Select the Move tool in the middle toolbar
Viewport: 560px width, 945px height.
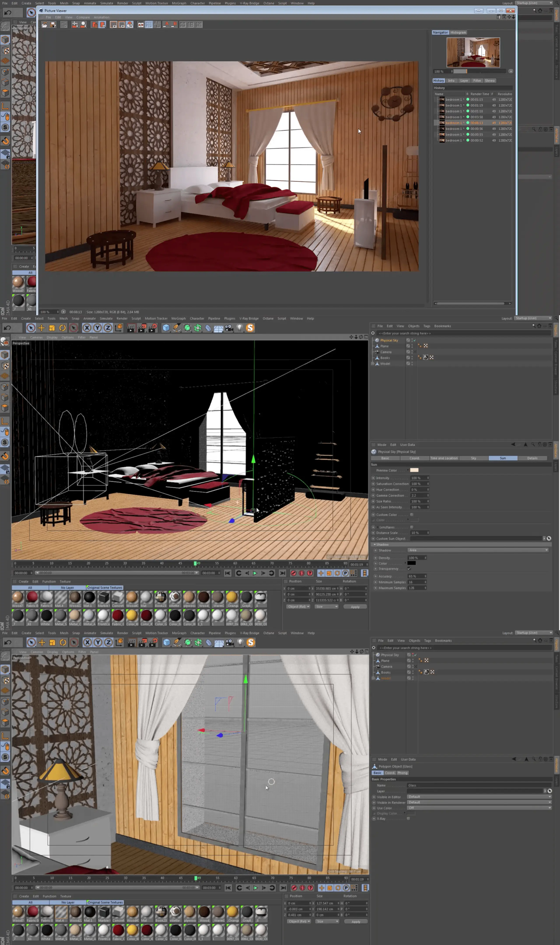[x=42, y=328]
